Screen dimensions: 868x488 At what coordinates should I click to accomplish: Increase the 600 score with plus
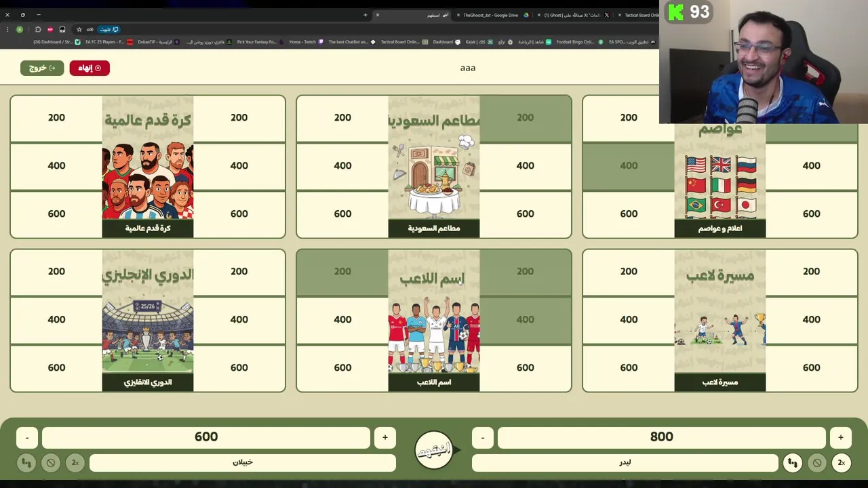click(x=385, y=437)
